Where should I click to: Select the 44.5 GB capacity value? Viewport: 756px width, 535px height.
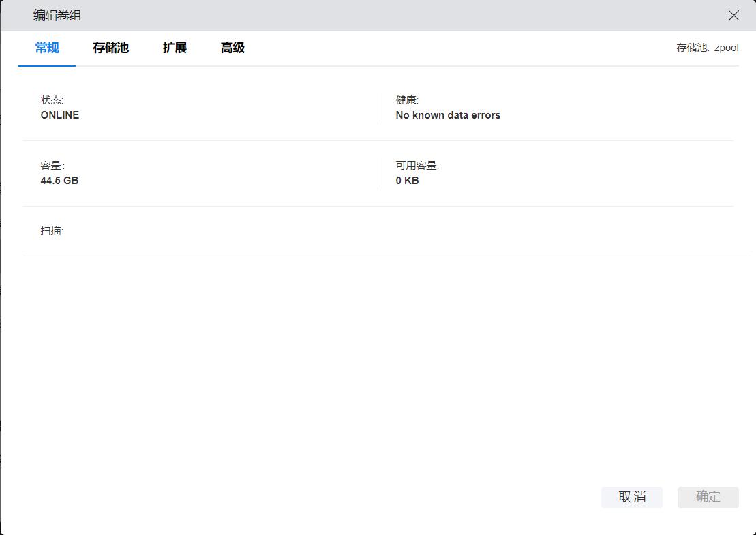(59, 181)
